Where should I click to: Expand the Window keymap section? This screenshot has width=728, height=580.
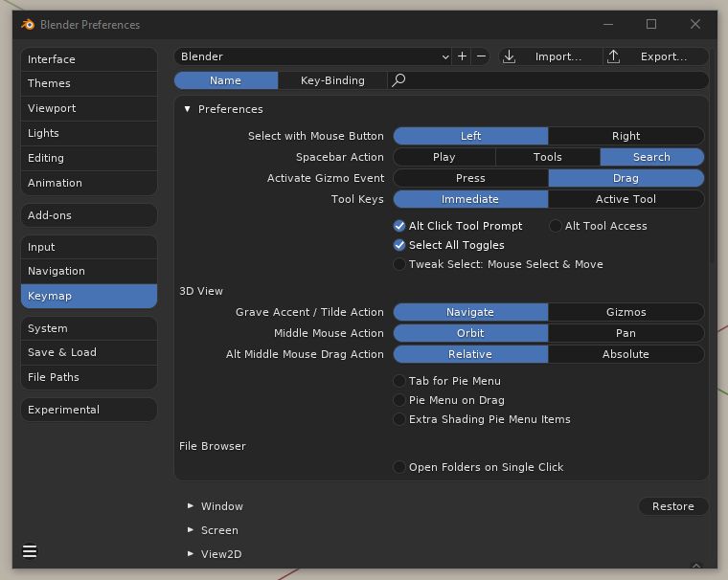click(x=191, y=505)
